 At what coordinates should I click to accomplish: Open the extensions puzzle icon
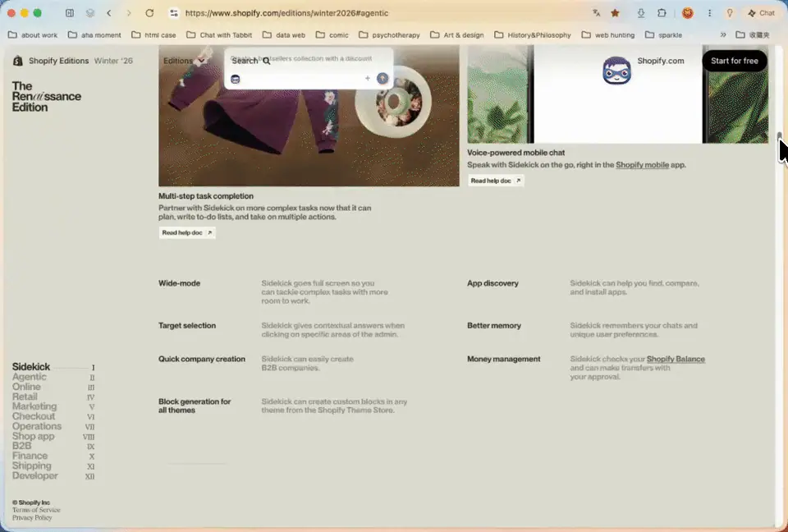(662, 13)
